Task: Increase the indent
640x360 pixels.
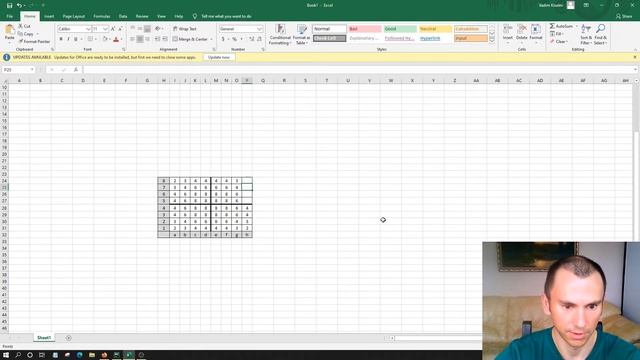Action: click(165, 39)
